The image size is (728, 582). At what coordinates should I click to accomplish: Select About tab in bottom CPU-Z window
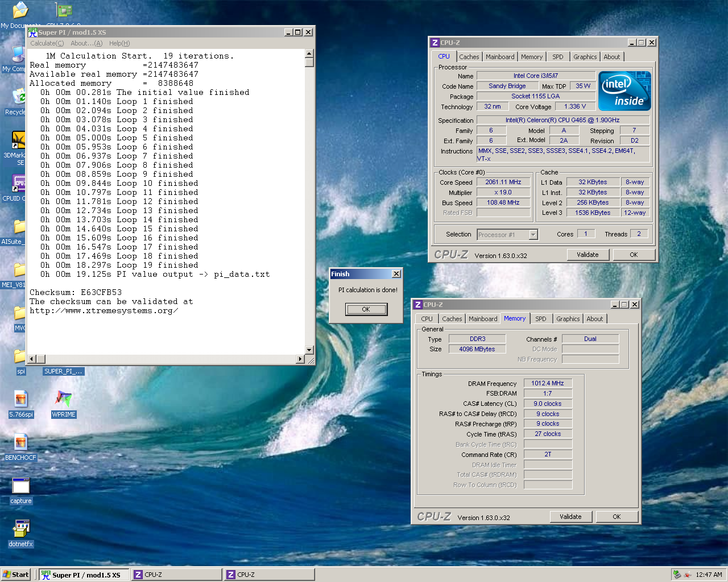click(595, 319)
